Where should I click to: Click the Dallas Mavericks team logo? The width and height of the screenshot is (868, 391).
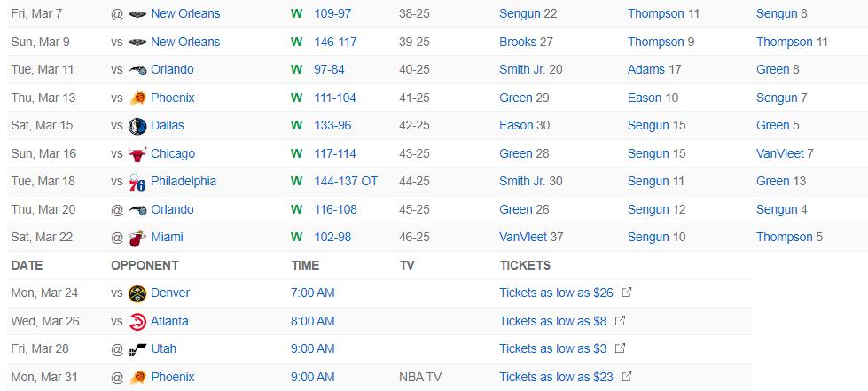click(x=137, y=126)
